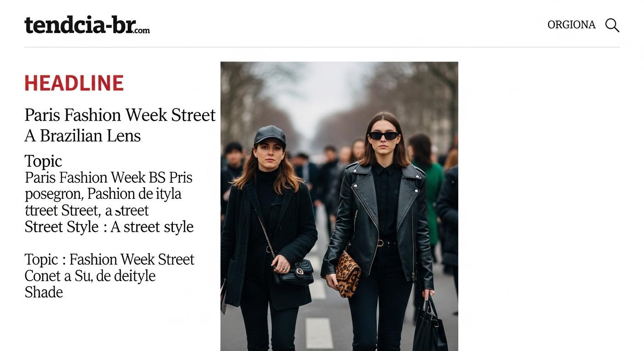Click the red HEADLINE section label
Screen dimensions: 644x351
tap(74, 83)
